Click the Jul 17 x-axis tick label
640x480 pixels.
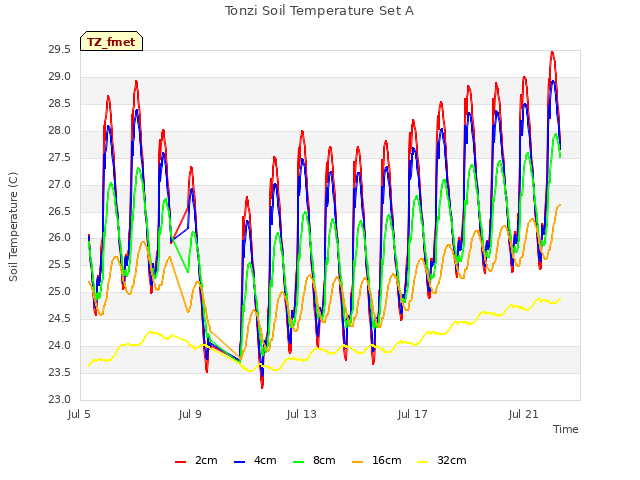point(413,415)
